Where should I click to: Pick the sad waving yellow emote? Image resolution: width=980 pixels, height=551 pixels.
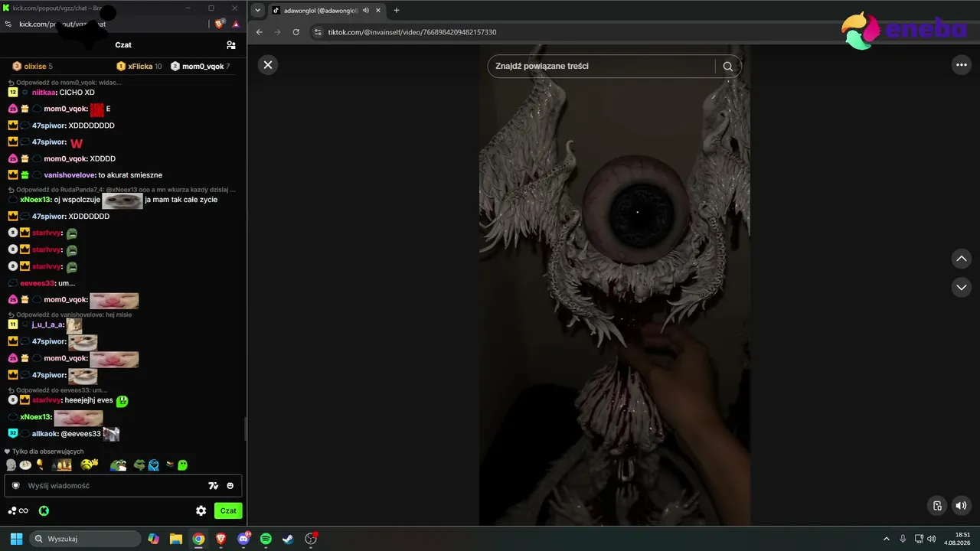coord(90,465)
